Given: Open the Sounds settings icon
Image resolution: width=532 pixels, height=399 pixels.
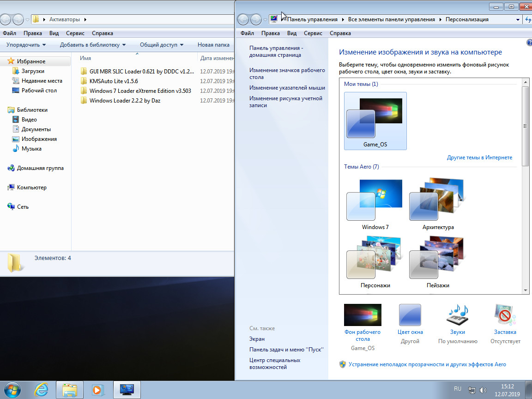Looking at the screenshot, I should [x=457, y=315].
